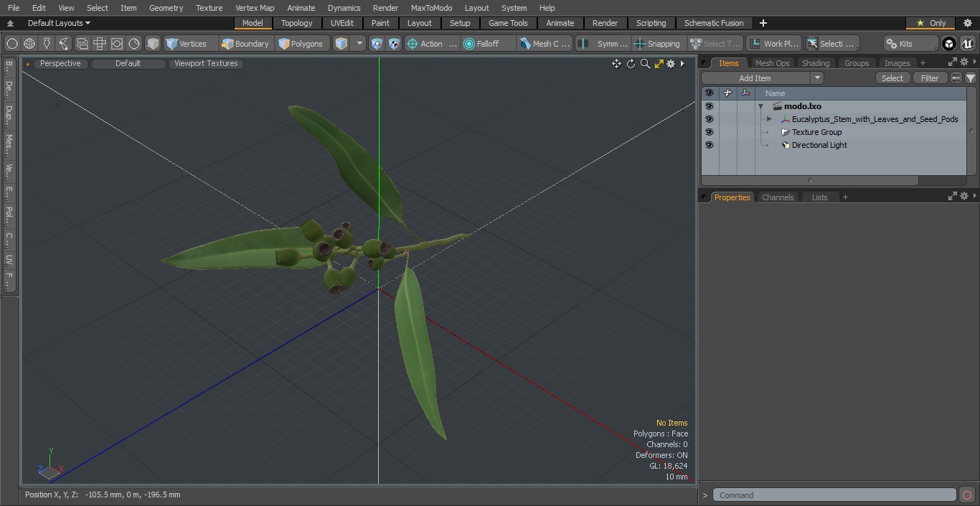Switch to the Paint layout tab
The height and width of the screenshot is (506, 980).
click(380, 23)
